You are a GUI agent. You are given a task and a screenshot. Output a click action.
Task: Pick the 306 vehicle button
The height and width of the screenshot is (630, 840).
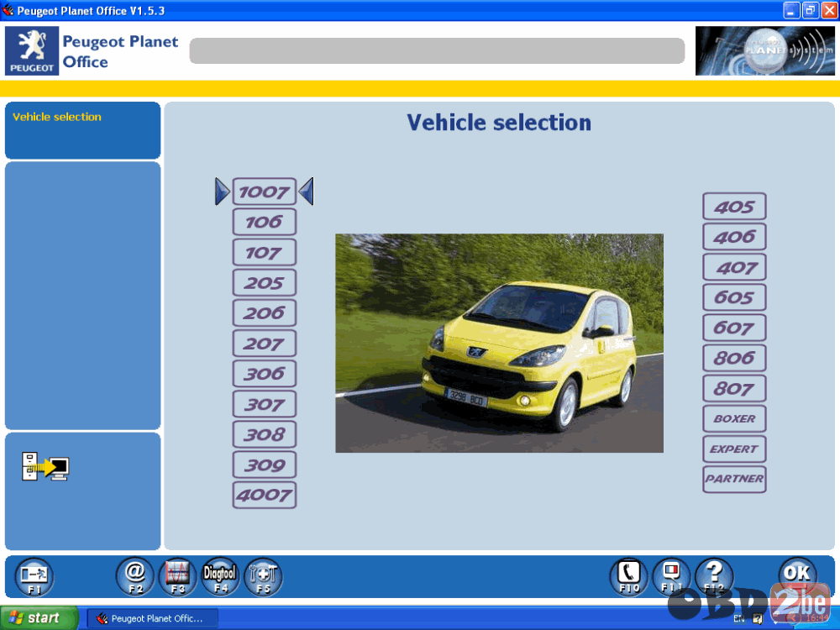pyautogui.click(x=264, y=374)
